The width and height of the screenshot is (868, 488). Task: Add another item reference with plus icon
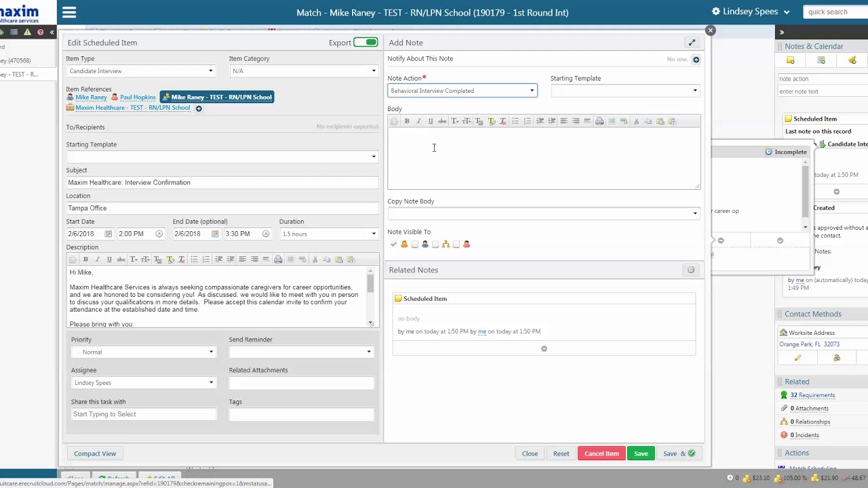(x=199, y=108)
